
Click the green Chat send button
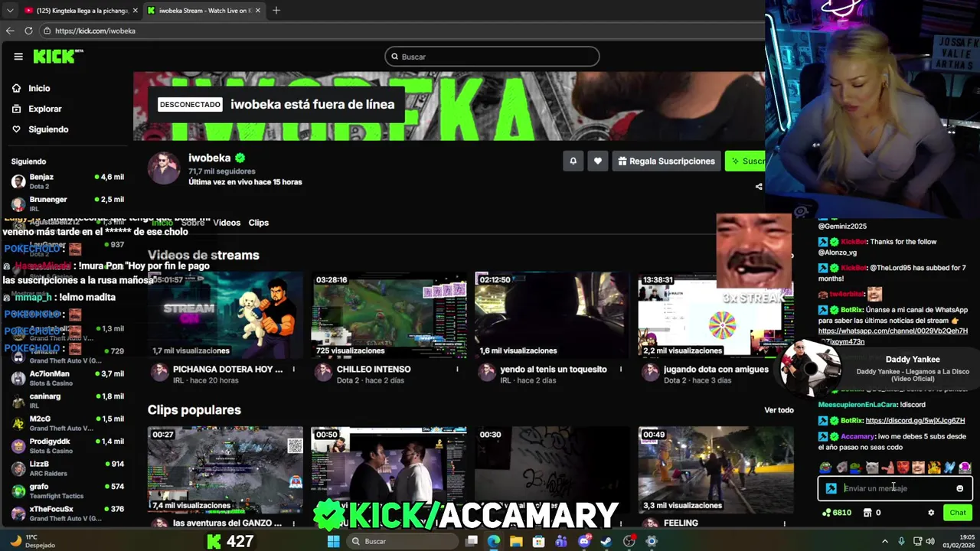[x=958, y=513]
